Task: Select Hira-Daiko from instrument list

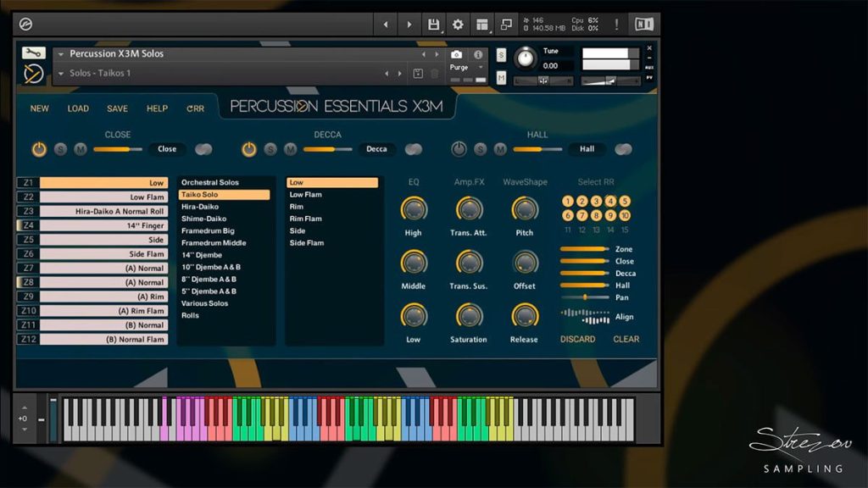Action: [x=200, y=207]
